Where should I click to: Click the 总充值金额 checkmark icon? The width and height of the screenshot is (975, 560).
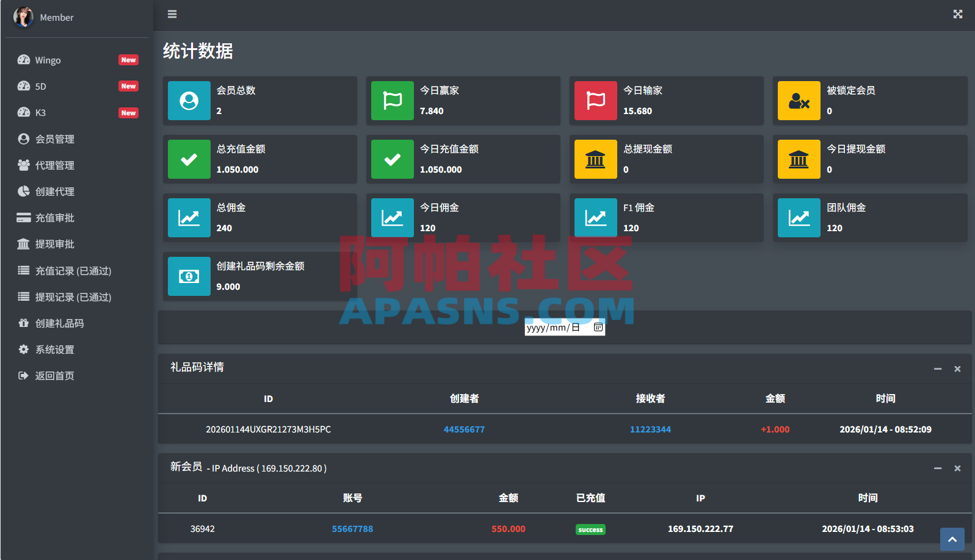189,159
